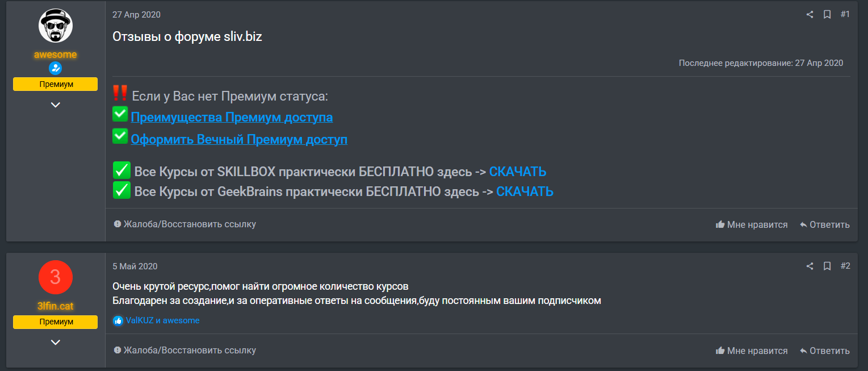This screenshot has width=868, height=371.
Task: Open post permalink #2
Action: [x=845, y=266]
